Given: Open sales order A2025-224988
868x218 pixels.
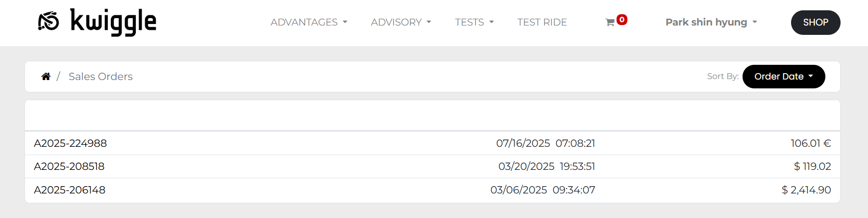Looking at the screenshot, I should pyautogui.click(x=71, y=143).
